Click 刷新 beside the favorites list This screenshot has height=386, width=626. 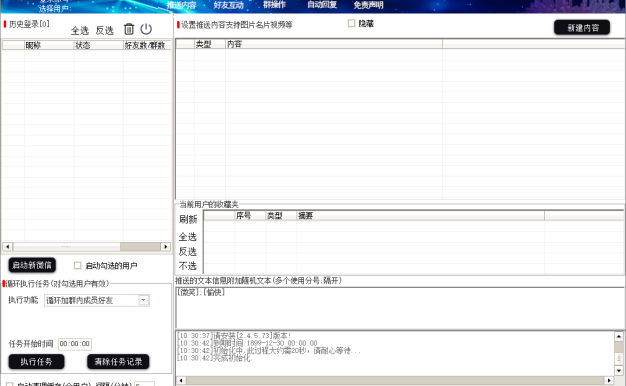188,219
